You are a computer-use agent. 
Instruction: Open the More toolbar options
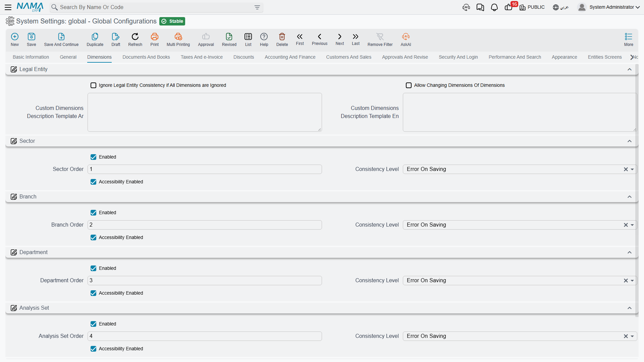629,39
